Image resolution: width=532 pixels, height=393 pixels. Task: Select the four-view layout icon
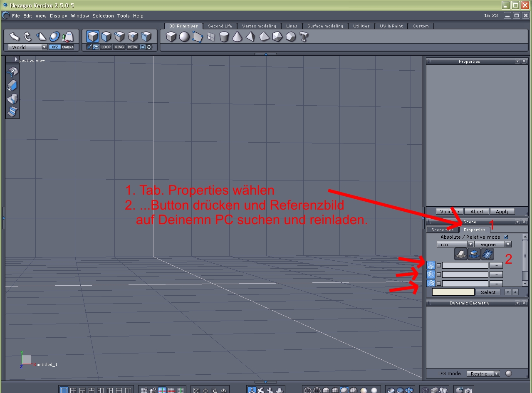click(73, 391)
